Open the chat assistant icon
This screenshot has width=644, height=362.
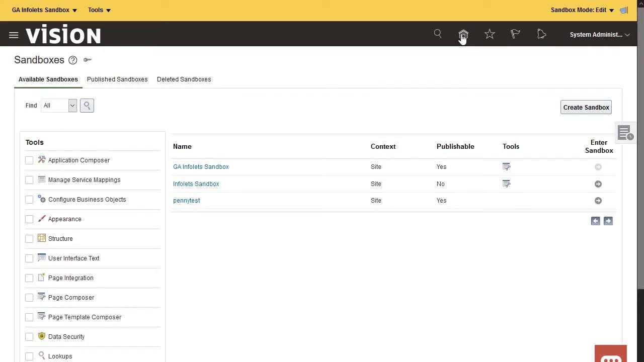click(611, 353)
